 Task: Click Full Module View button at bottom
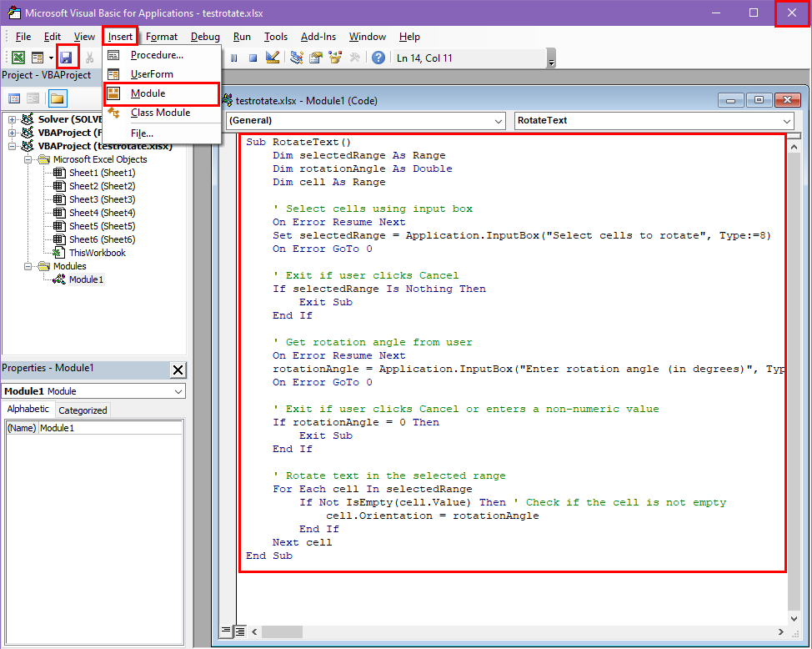click(x=240, y=631)
